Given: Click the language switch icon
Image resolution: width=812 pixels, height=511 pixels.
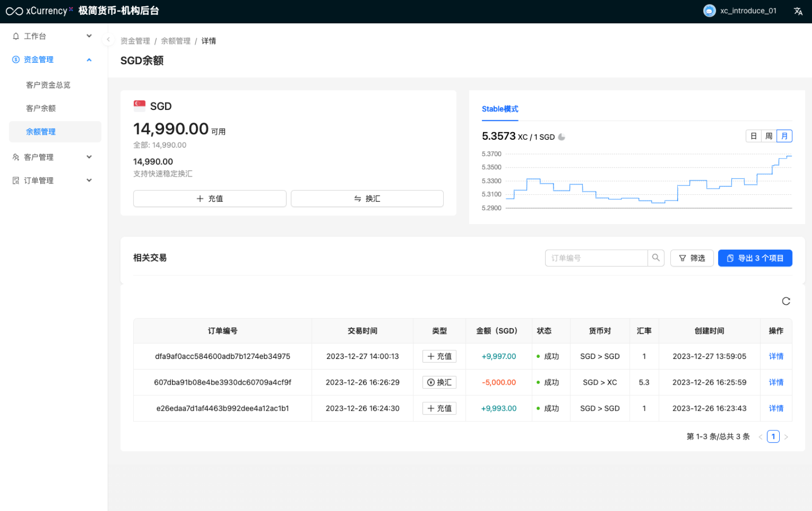Looking at the screenshot, I should pyautogui.click(x=798, y=11).
